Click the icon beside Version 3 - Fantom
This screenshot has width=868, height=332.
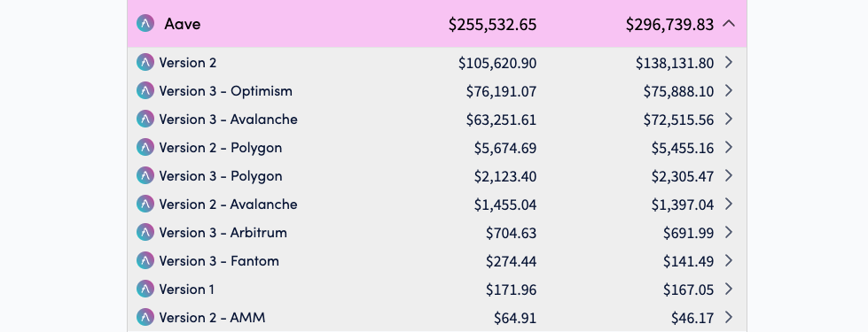[x=145, y=261]
